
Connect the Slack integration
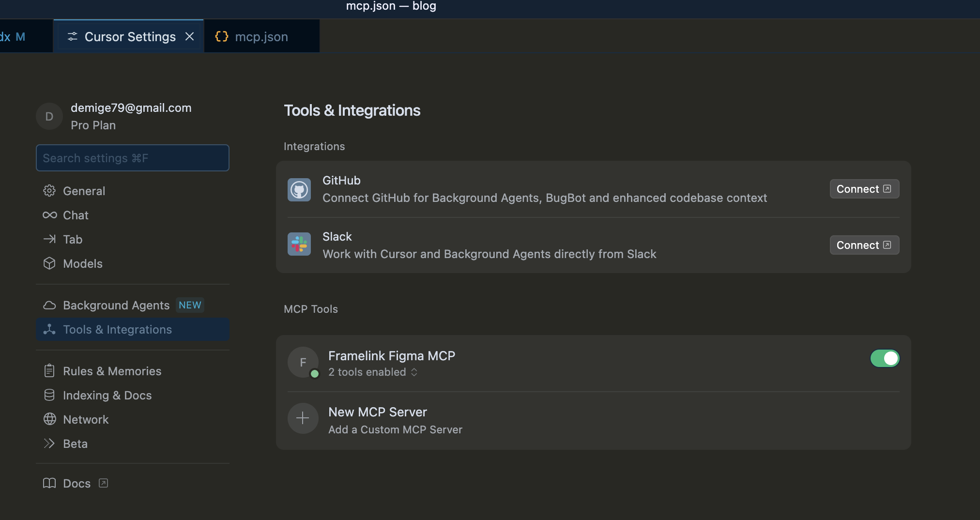tap(864, 245)
